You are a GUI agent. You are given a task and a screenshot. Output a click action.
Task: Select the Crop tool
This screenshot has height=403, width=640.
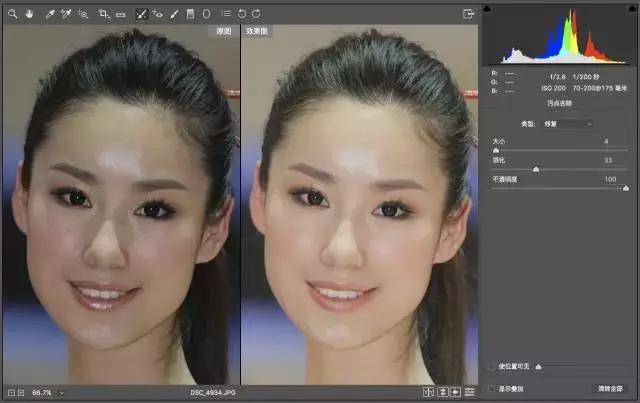point(104,14)
